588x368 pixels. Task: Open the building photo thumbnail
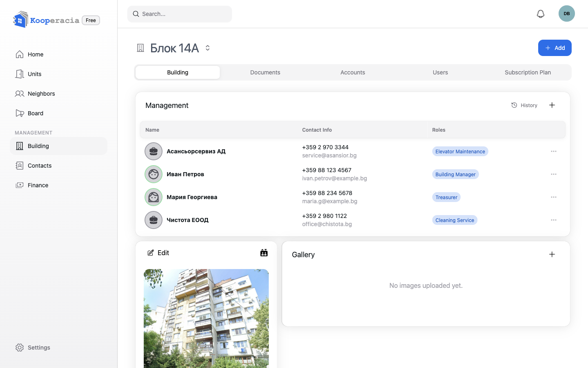206,319
